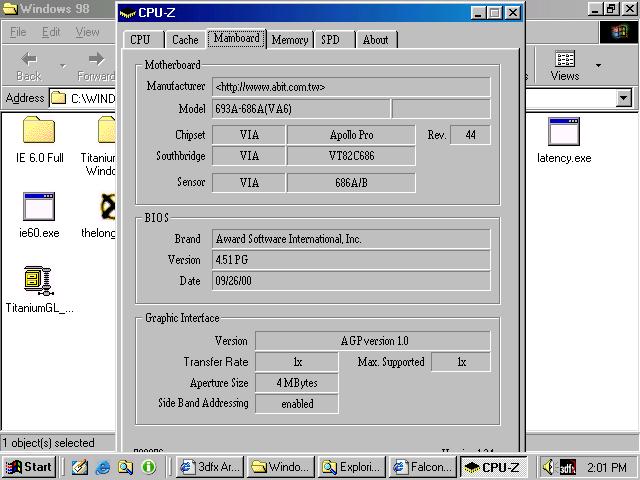640x480 pixels.
Task: Open the Back button history dropdown arrow
Action: [x=62, y=66]
